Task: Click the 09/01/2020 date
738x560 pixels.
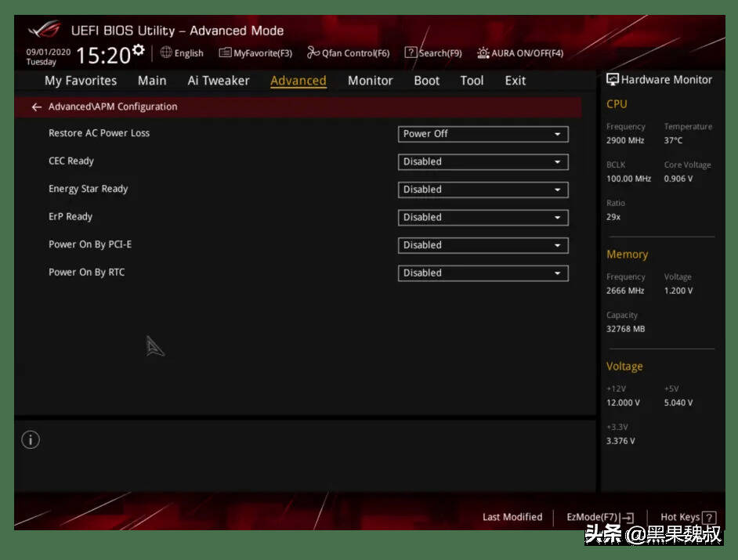Action: click(48, 52)
